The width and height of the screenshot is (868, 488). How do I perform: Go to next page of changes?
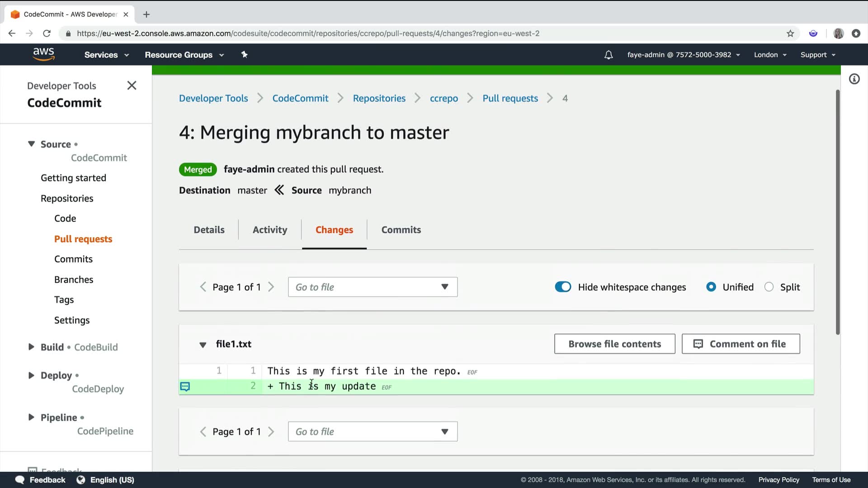pyautogui.click(x=271, y=287)
